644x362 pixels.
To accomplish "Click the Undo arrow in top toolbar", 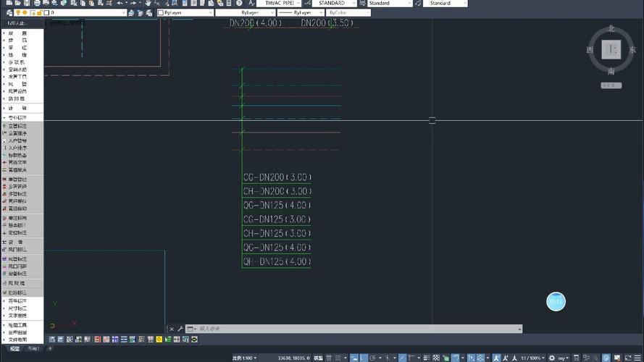I will pyautogui.click(x=120, y=4).
